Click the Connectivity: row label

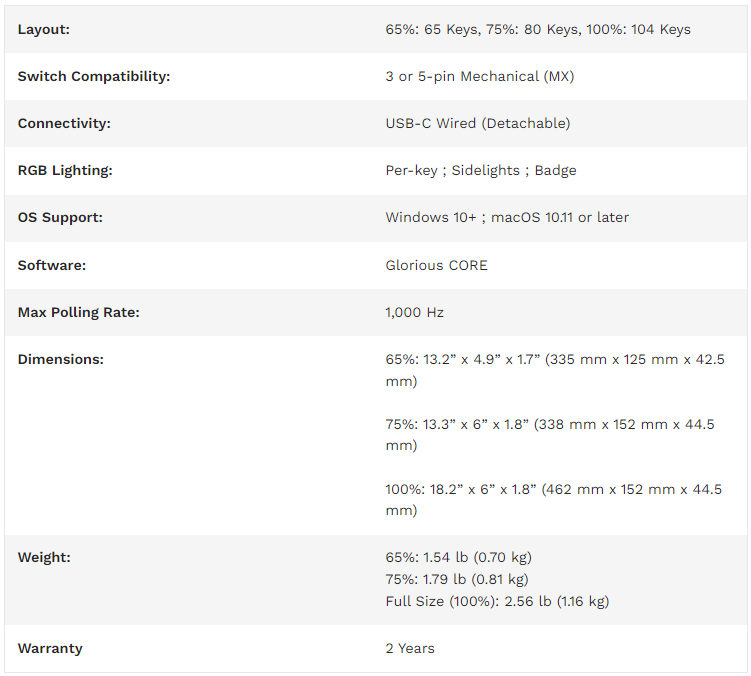pos(64,124)
